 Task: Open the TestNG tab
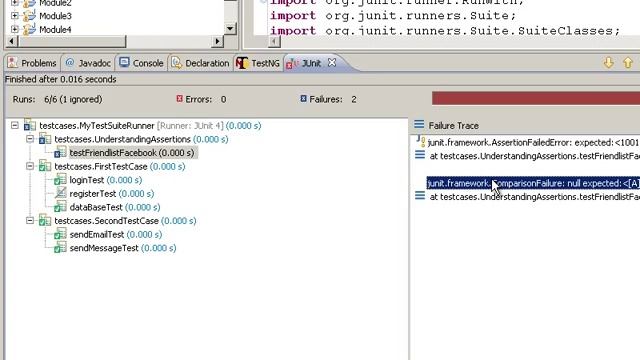point(258,63)
